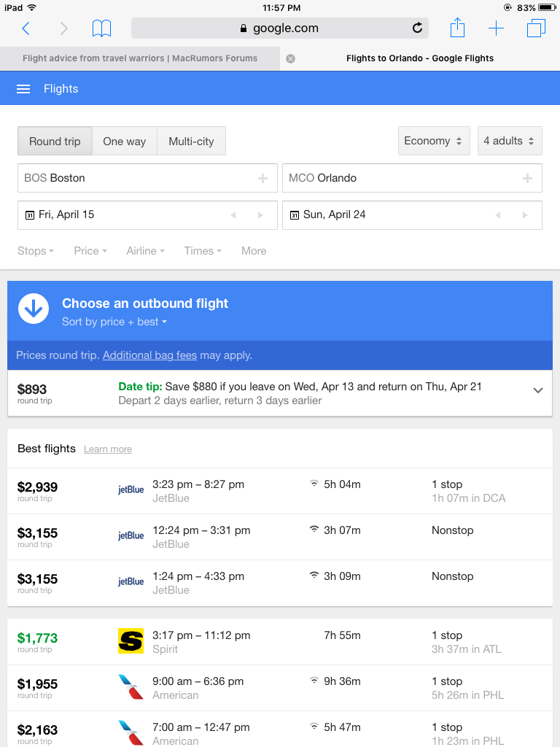
Task: Show all open tabs icon
Action: tap(536, 28)
